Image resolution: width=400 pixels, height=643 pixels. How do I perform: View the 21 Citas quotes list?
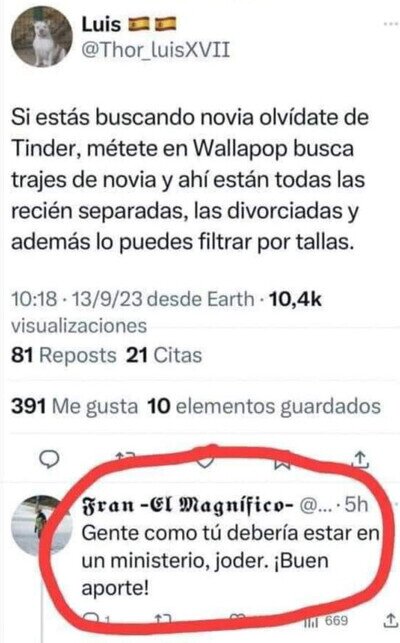164,356
